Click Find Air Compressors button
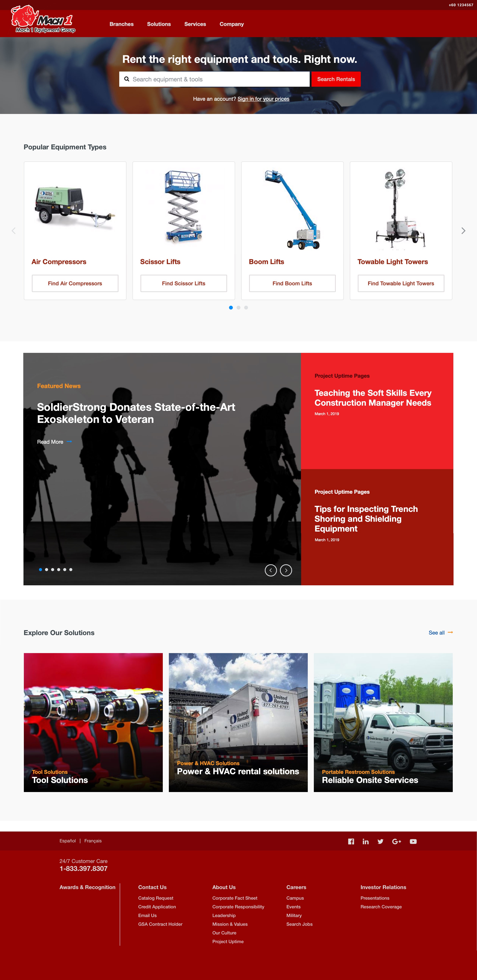 click(75, 283)
